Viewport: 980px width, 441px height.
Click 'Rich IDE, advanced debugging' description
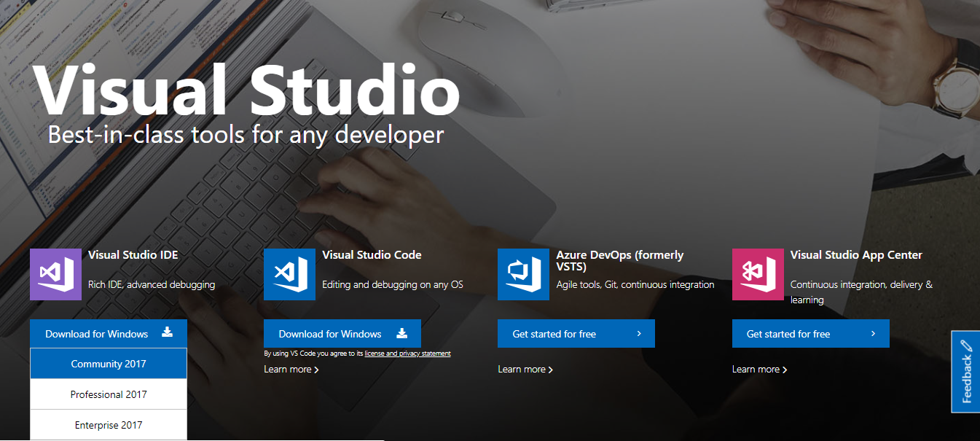tap(152, 285)
